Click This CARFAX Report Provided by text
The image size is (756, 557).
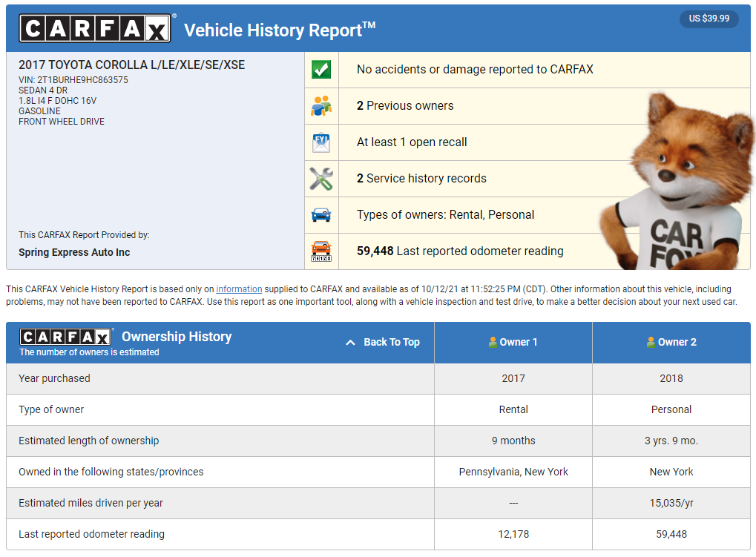click(x=84, y=235)
